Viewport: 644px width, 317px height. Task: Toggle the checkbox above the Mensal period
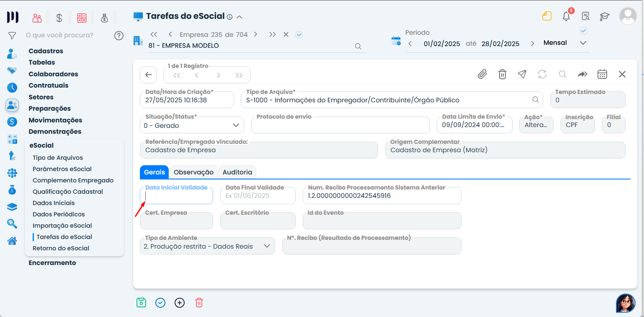[x=583, y=31]
